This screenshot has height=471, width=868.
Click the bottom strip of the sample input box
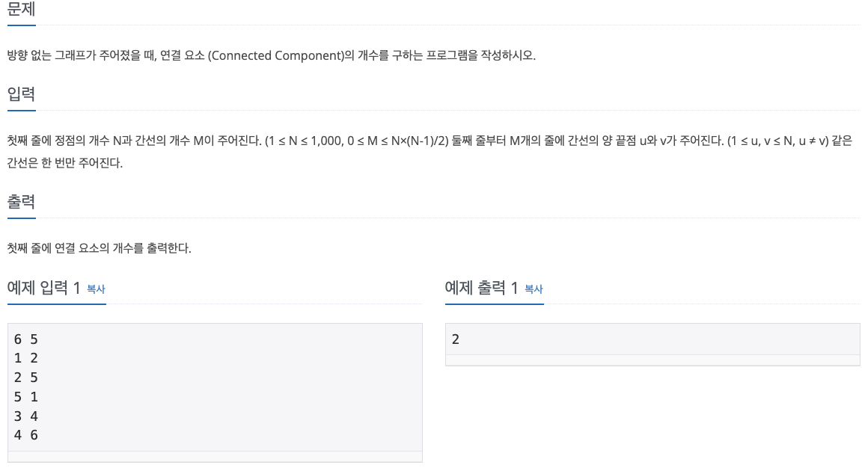tap(215, 455)
